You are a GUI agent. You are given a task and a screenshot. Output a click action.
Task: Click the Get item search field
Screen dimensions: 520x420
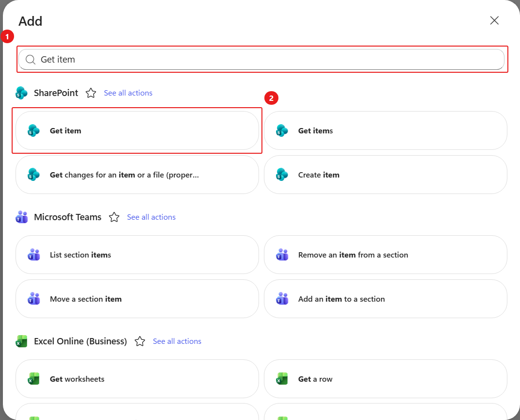click(x=261, y=59)
